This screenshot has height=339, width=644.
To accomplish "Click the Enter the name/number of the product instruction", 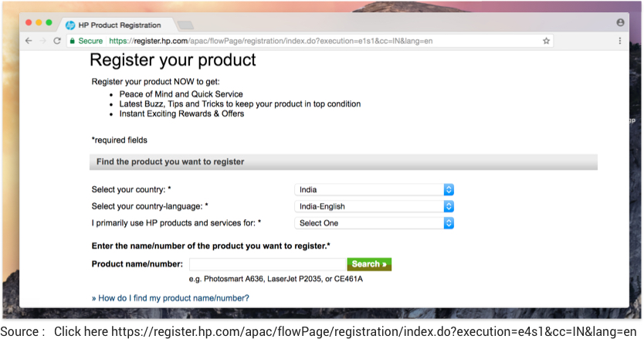I will (211, 246).
